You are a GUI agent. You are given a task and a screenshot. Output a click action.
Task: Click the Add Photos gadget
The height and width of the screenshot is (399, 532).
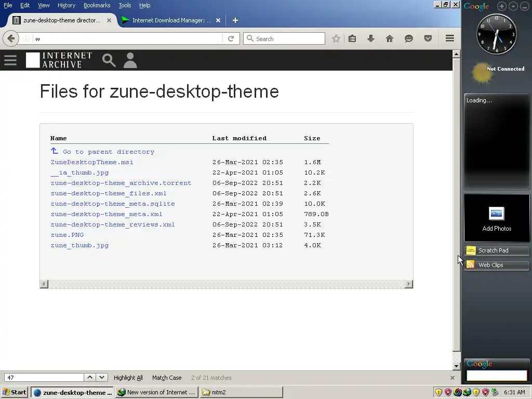point(497,218)
